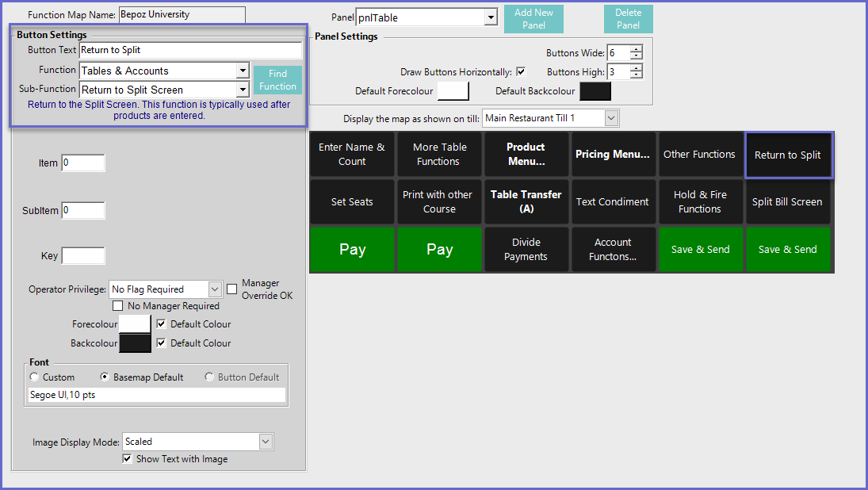Click the Buttons High value field
868x490 pixels.
coord(619,71)
